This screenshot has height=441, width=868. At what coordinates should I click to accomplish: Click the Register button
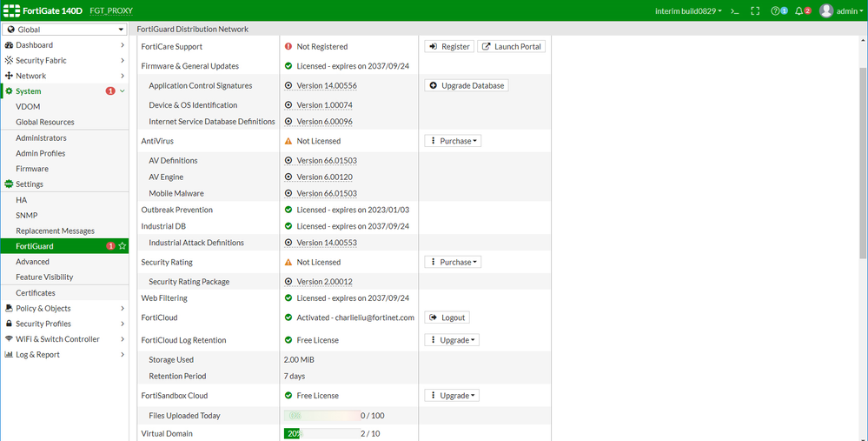point(449,47)
